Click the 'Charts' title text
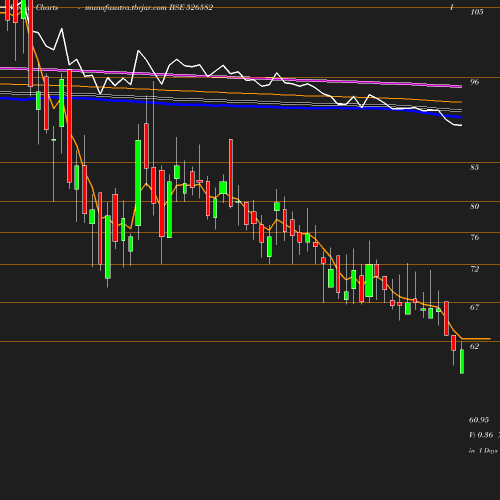The width and height of the screenshot is (500, 500). [47, 7]
